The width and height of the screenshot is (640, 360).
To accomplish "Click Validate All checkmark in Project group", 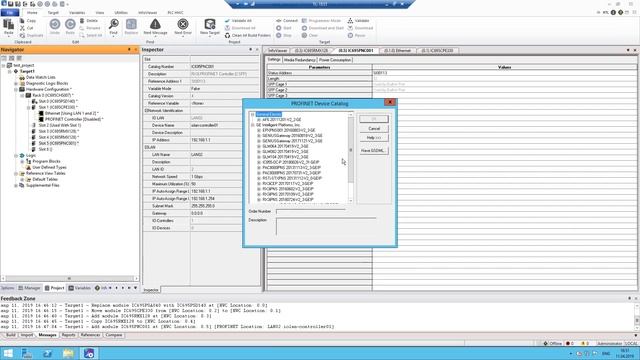I will pos(227,20).
